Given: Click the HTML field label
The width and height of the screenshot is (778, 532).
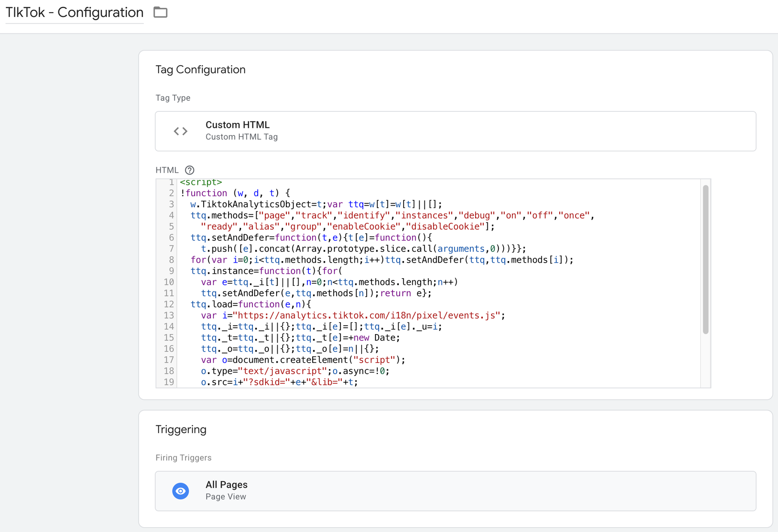Looking at the screenshot, I should tap(167, 170).
